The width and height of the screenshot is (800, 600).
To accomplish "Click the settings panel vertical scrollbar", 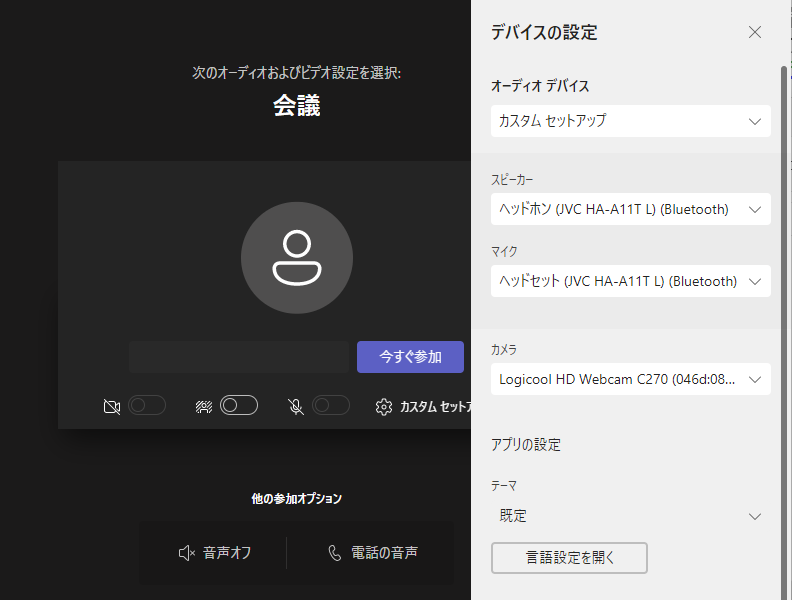I will pos(784,332).
